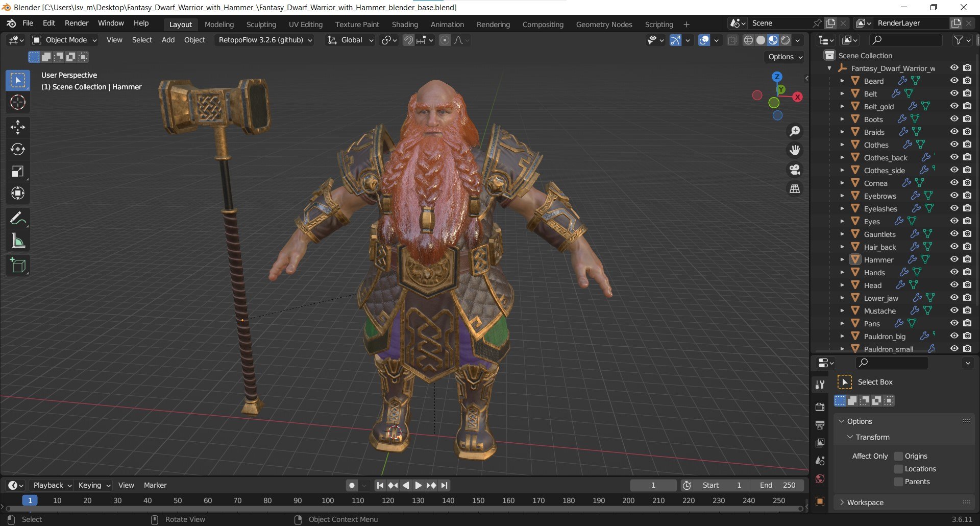Select the Add Cube tool
This screenshot has height=526, width=980.
[18, 266]
